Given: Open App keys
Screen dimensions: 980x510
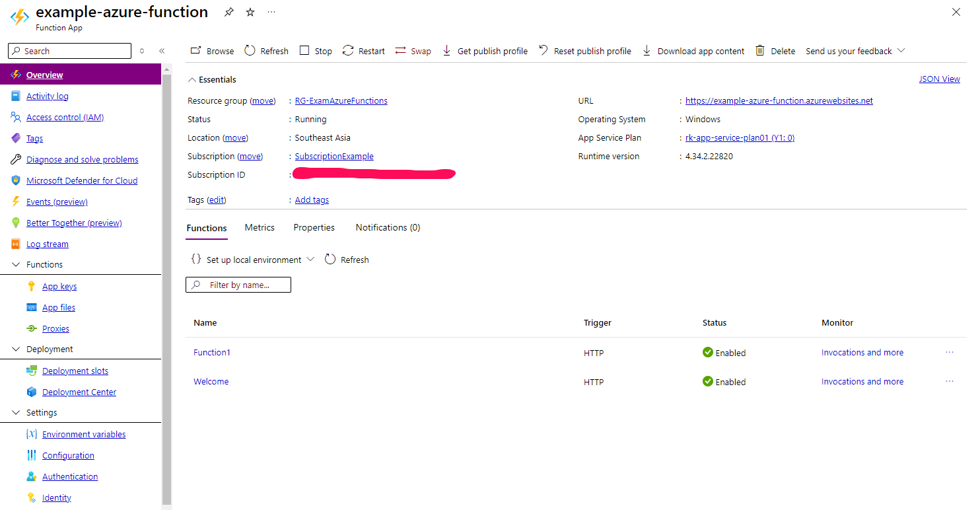Looking at the screenshot, I should pyautogui.click(x=59, y=286).
